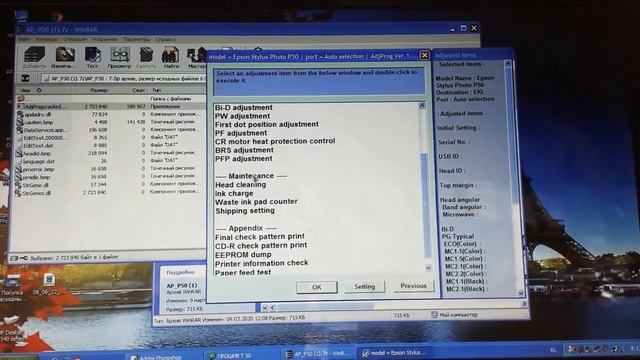Select PW adjustment item
640x360 pixels.
point(242,116)
